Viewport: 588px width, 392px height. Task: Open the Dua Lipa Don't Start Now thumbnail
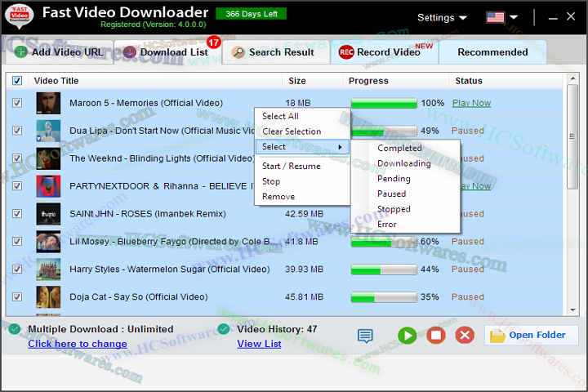tap(48, 131)
